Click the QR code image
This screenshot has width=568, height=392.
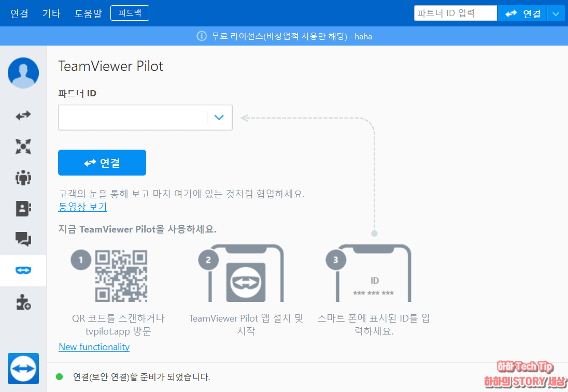pos(121,276)
